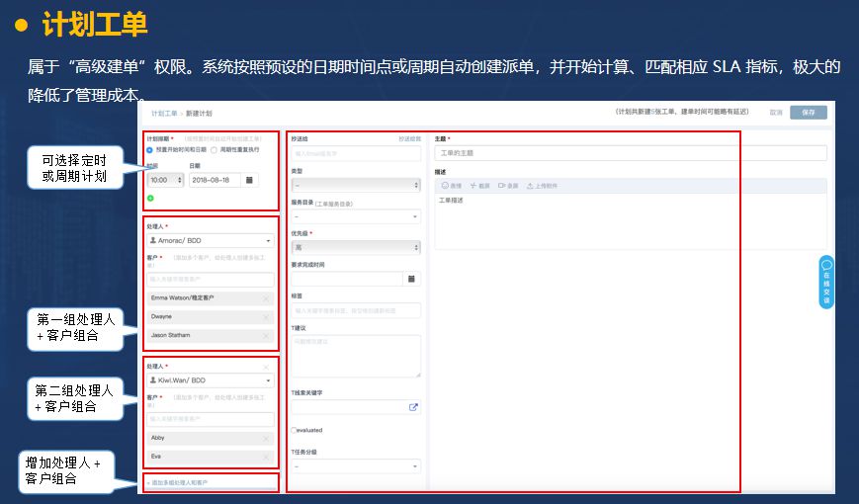Focus the 抄送给 email input field
Viewport: 859px width, 504px height.
tap(356, 153)
